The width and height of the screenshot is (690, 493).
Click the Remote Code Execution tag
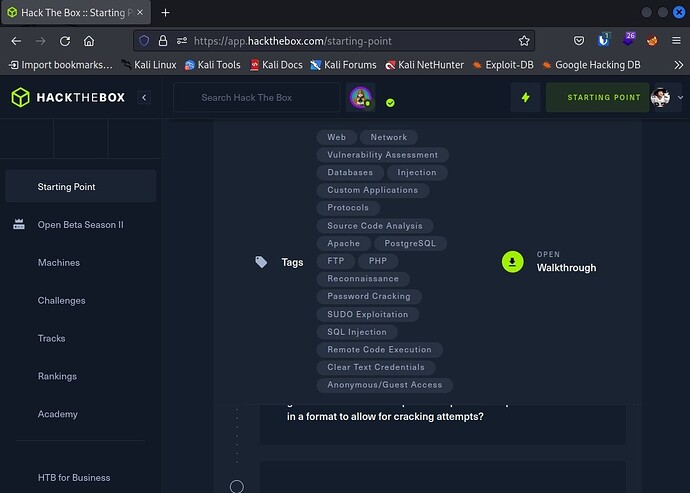[x=379, y=350]
